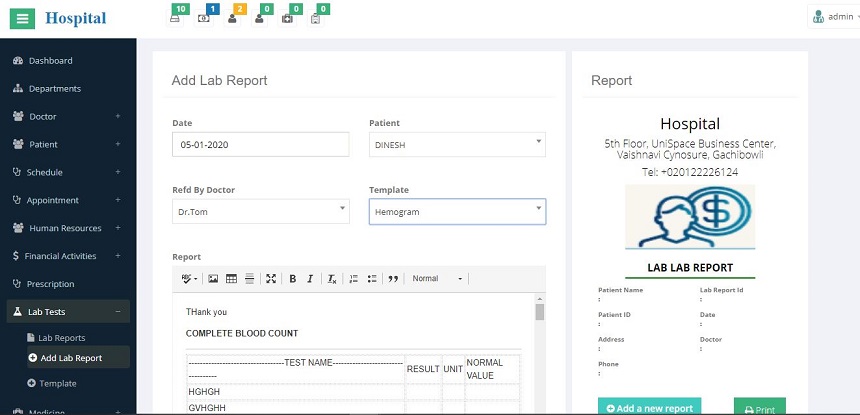Click the scroll-up arrow of the editor

point(540,299)
